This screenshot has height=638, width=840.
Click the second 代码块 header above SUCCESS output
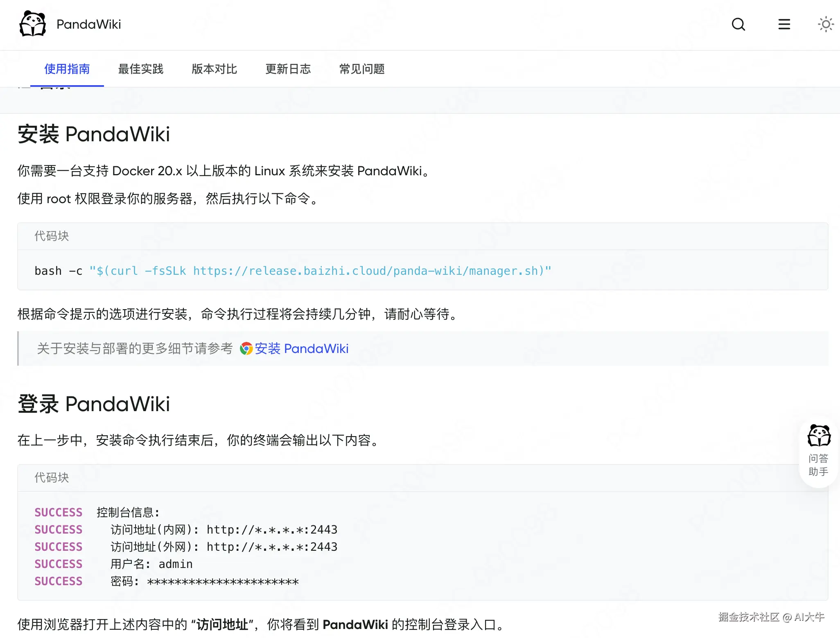point(52,477)
